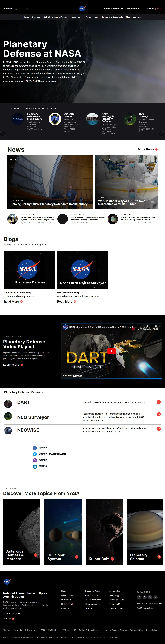165x644 pixels.
Task: Click the red arrow in the NEO Surveyor row
Action: tap(159, 414)
